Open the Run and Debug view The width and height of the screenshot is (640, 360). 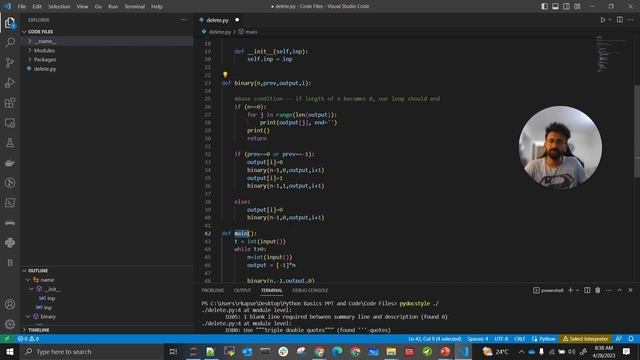tap(10, 82)
